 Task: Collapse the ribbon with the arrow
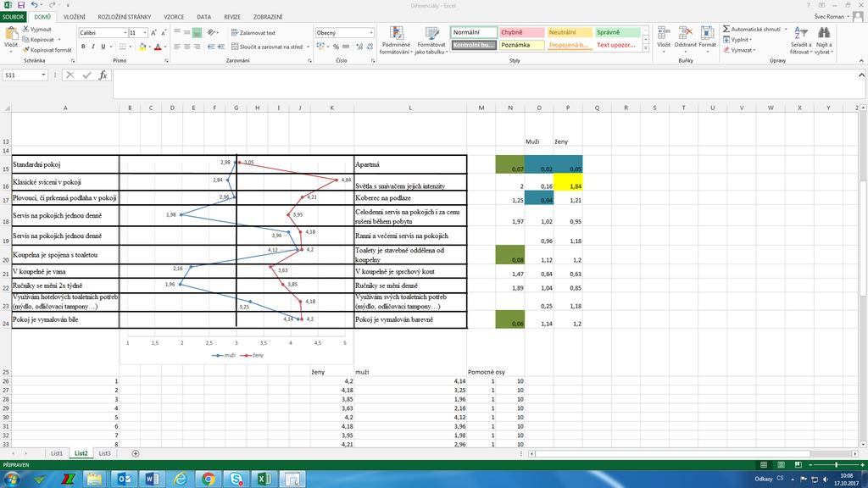coord(861,60)
